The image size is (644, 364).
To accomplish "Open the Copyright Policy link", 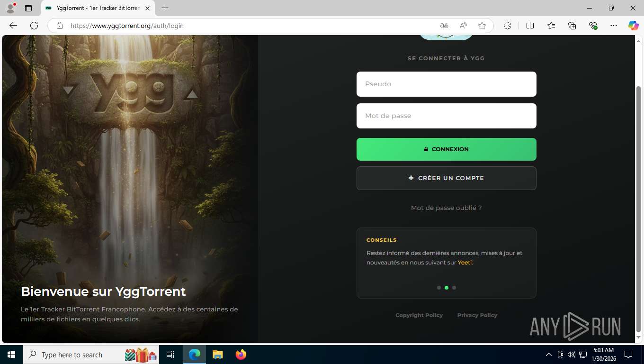I will [x=419, y=315].
